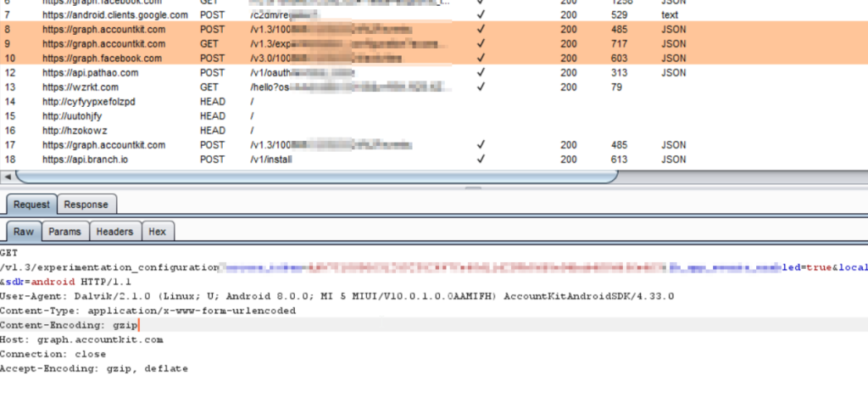Image resolution: width=868 pixels, height=398 pixels.
Task: Click the params checkmark in row 10
Action: pos(481,58)
